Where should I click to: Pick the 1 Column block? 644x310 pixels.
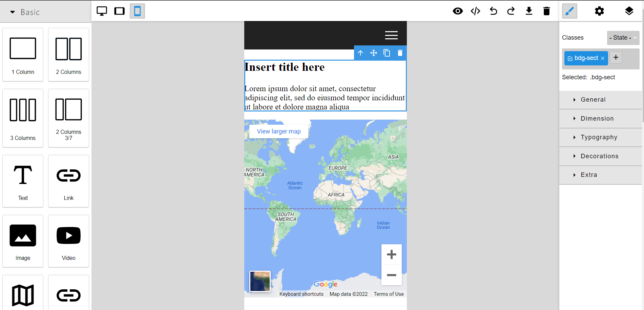tap(23, 55)
